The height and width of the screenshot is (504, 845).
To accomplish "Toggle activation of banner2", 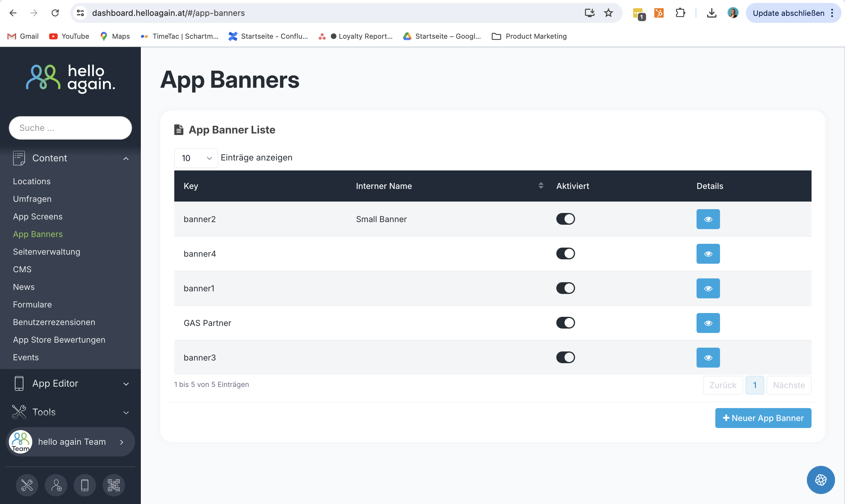I will [565, 219].
